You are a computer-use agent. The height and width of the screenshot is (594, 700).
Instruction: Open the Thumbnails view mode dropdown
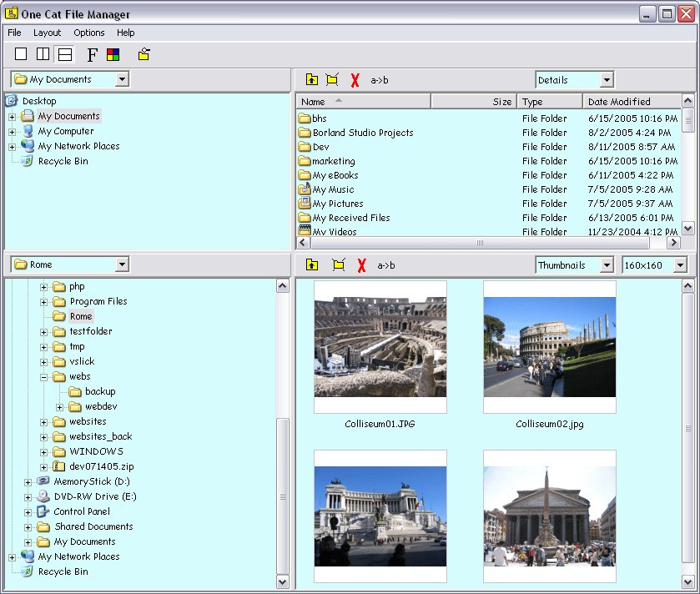tap(607, 265)
